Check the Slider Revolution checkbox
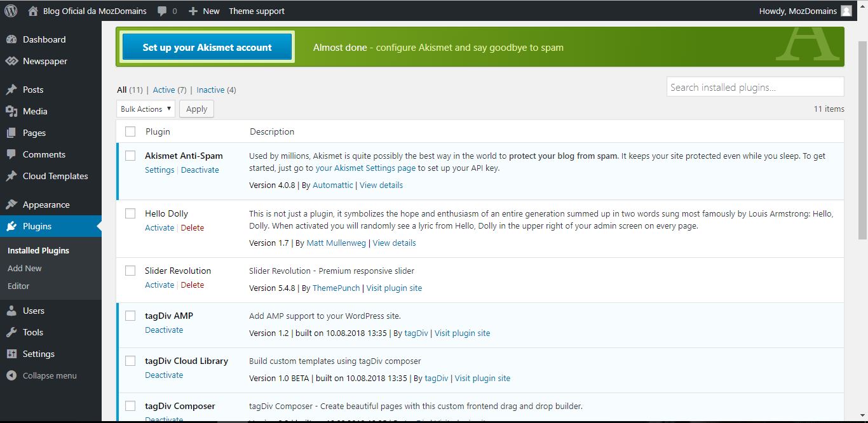This screenshot has width=868, height=423. [130, 271]
